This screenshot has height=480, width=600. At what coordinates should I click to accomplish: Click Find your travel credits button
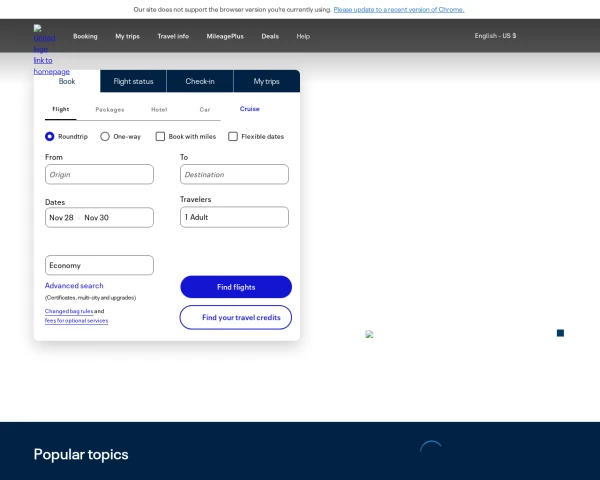(x=236, y=317)
